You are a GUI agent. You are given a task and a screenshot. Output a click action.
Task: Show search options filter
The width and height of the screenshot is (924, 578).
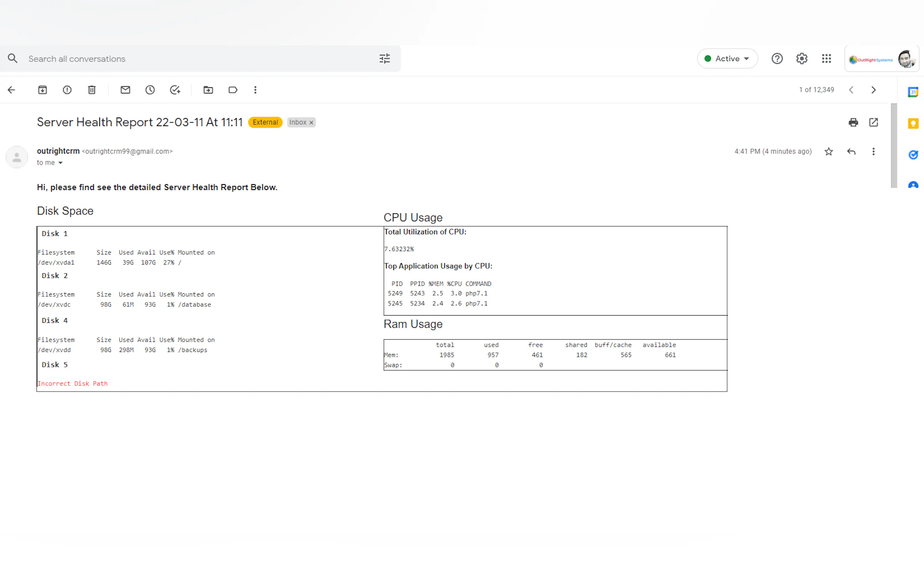[x=384, y=59]
